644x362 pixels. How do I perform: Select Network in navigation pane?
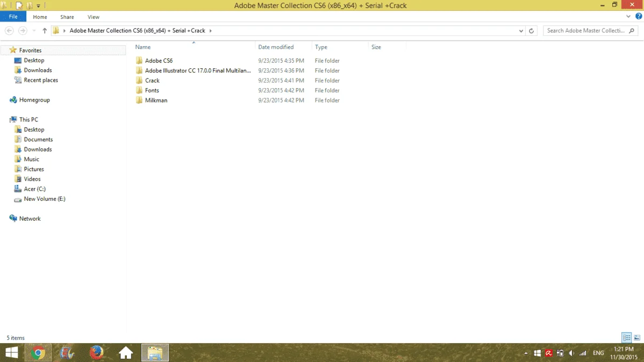[x=30, y=219]
